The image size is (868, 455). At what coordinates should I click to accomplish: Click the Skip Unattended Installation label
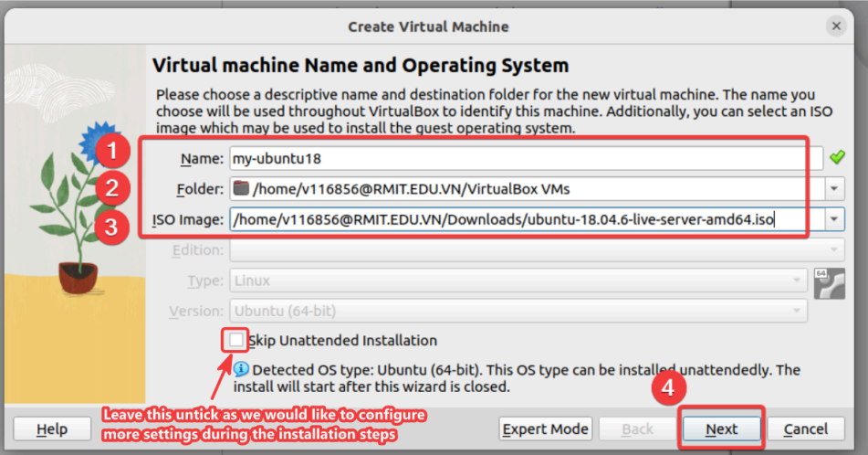342,340
